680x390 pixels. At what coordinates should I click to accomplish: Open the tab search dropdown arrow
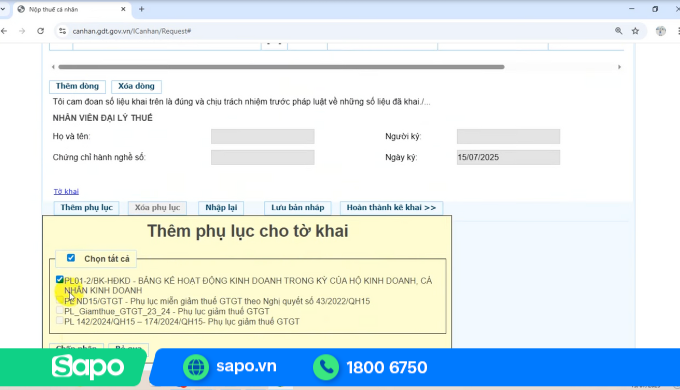[2, 9]
